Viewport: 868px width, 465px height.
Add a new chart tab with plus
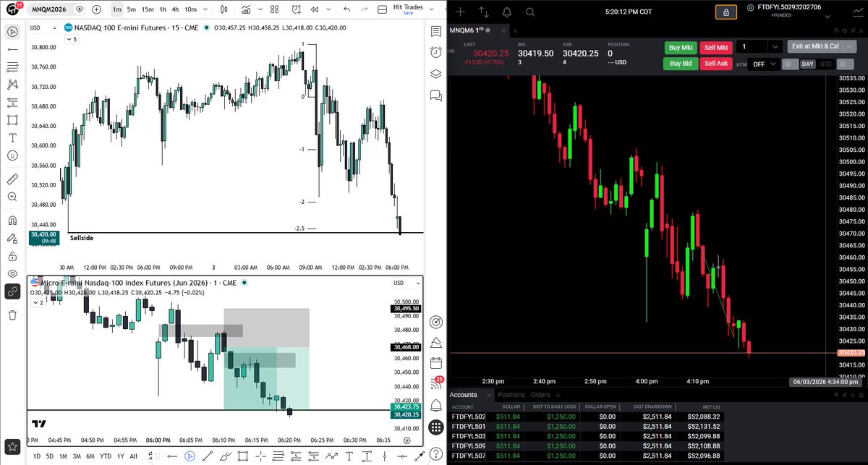coord(515,30)
